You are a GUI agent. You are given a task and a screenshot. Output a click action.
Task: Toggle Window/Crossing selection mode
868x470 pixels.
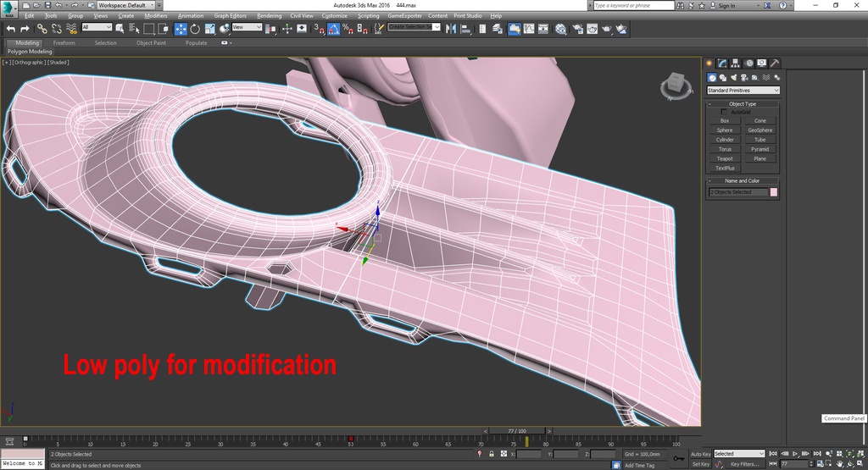pyautogui.click(x=164, y=29)
